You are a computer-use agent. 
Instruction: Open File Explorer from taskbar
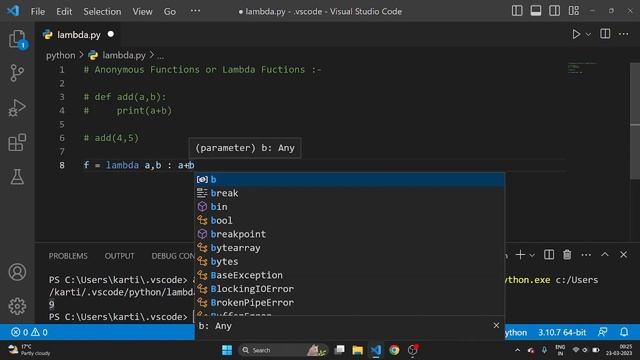click(x=358, y=350)
